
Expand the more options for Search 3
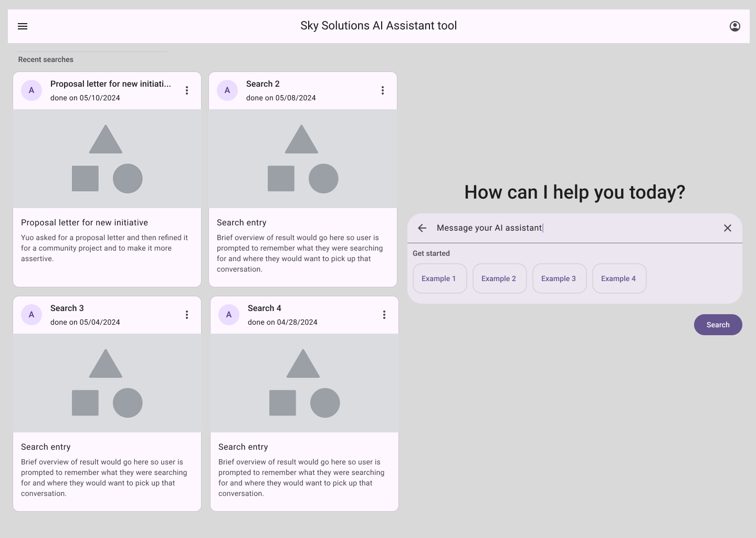coord(187,315)
